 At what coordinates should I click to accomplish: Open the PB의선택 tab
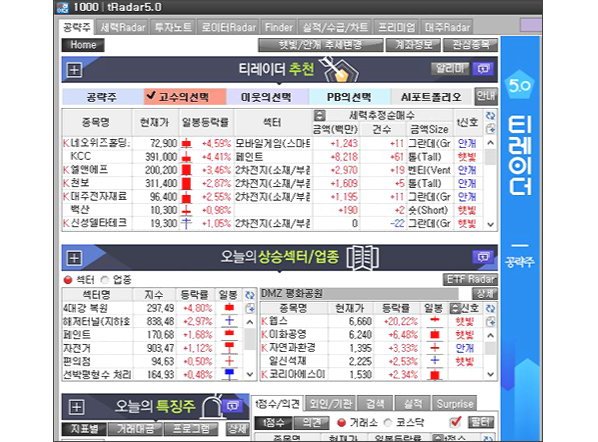(x=349, y=97)
